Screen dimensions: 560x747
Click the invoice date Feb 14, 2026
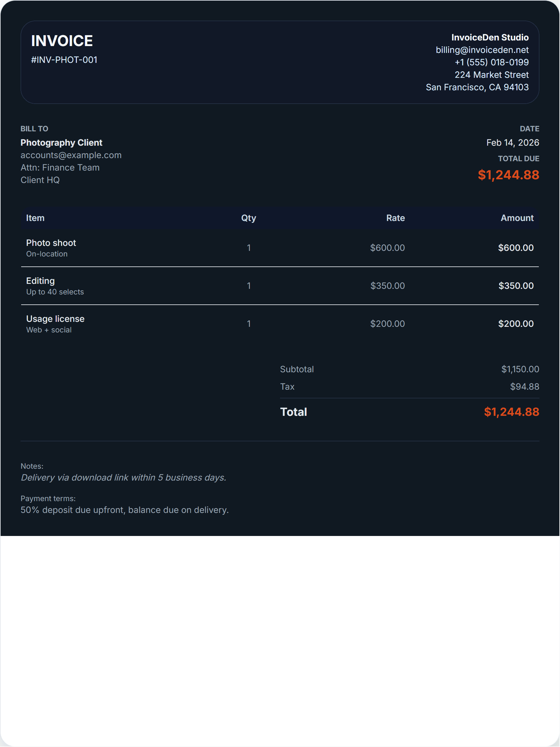point(512,143)
